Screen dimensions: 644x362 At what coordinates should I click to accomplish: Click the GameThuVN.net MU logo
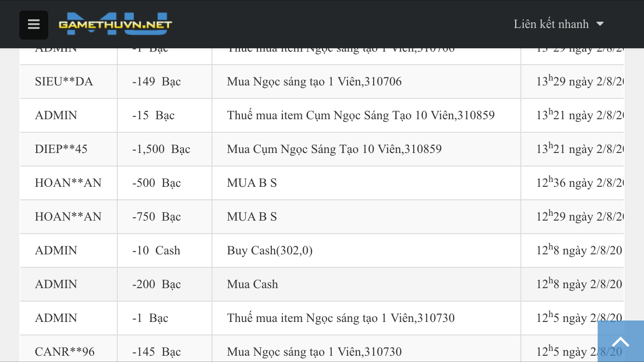click(115, 24)
